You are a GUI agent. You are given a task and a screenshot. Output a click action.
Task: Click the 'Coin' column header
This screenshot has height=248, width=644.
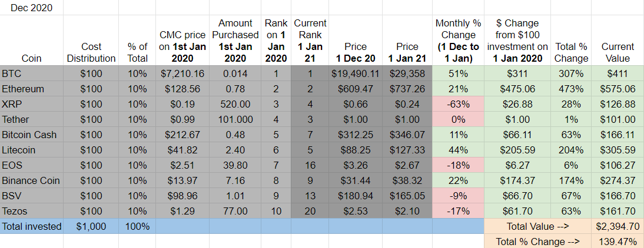pyautogui.click(x=32, y=40)
